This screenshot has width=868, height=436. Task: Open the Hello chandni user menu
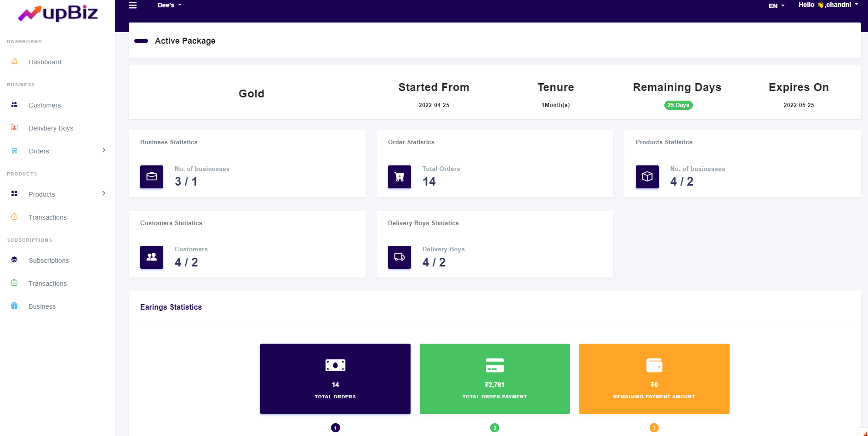coord(828,5)
